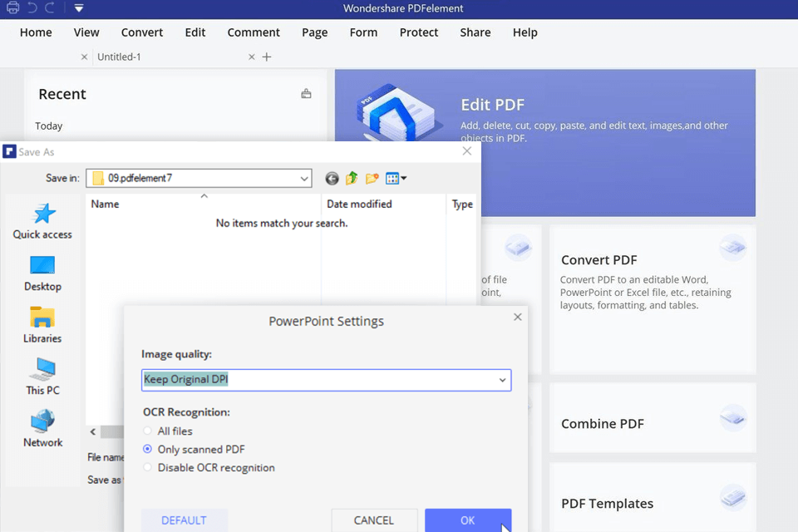Click the left arrow of horizontal scrollbar
This screenshot has height=532, width=798.
pyautogui.click(x=93, y=432)
